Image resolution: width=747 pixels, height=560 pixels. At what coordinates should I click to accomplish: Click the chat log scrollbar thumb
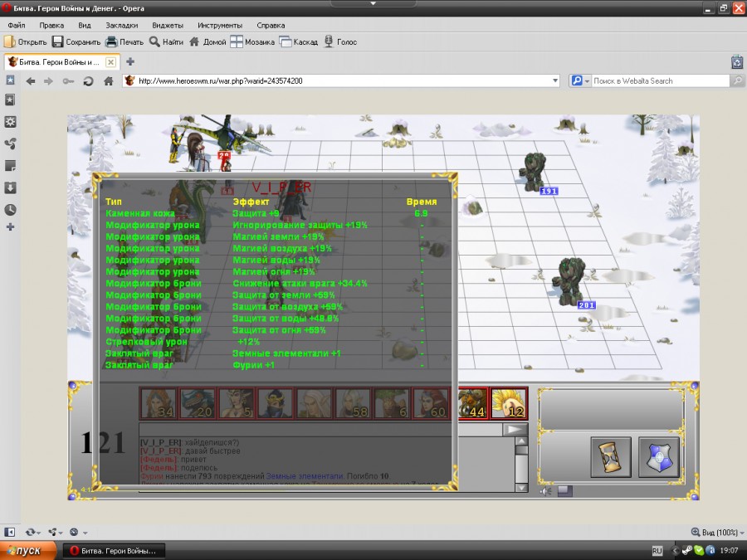[x=522, y=450]
